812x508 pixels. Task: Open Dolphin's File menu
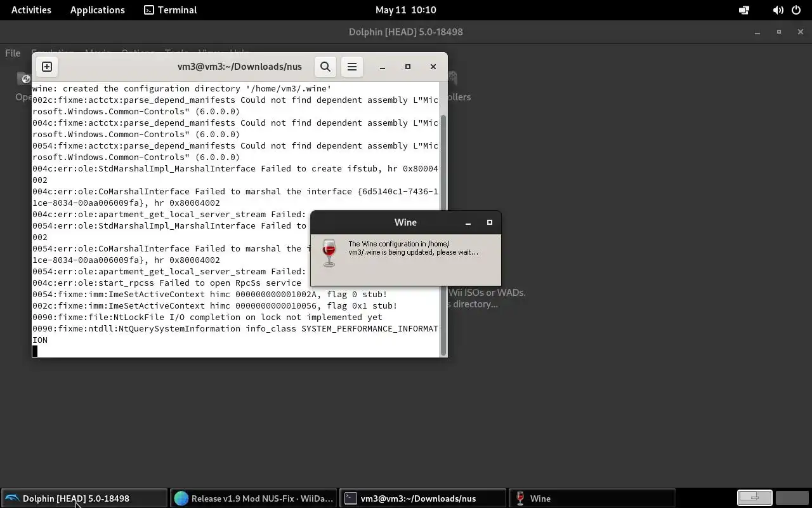click(x=13, y=53)
